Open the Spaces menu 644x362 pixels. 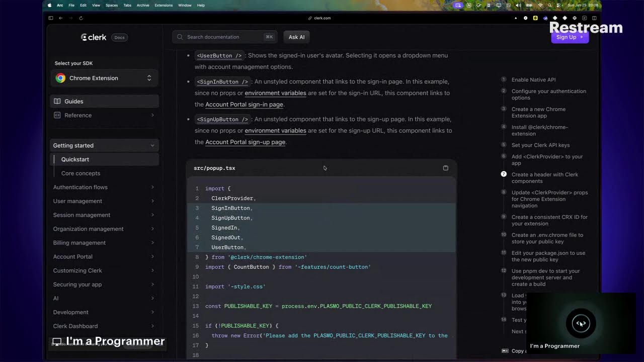(x=112, y=5)
